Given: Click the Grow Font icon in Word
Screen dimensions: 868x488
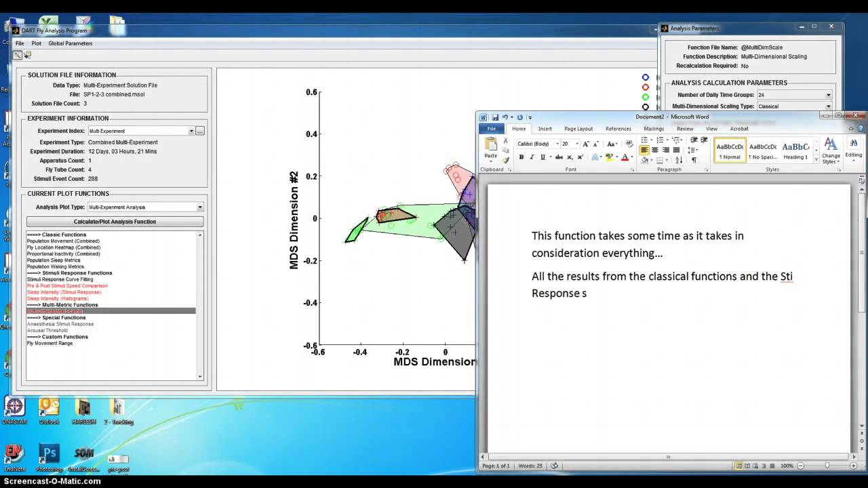Looking at the screenshot, I should [x=585, y=144].
